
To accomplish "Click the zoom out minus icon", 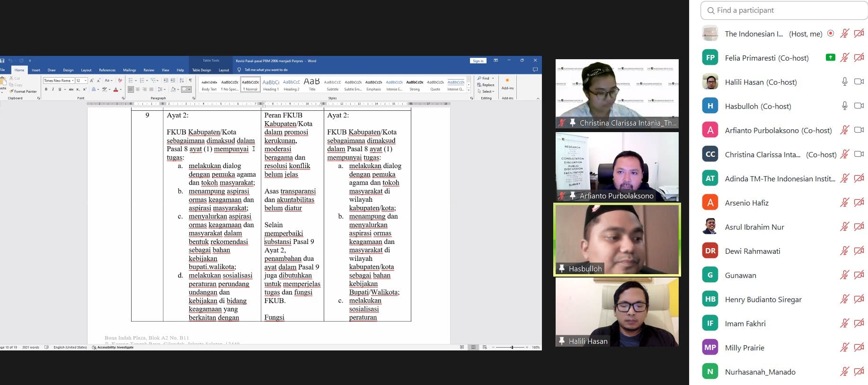I will point(493,347).
